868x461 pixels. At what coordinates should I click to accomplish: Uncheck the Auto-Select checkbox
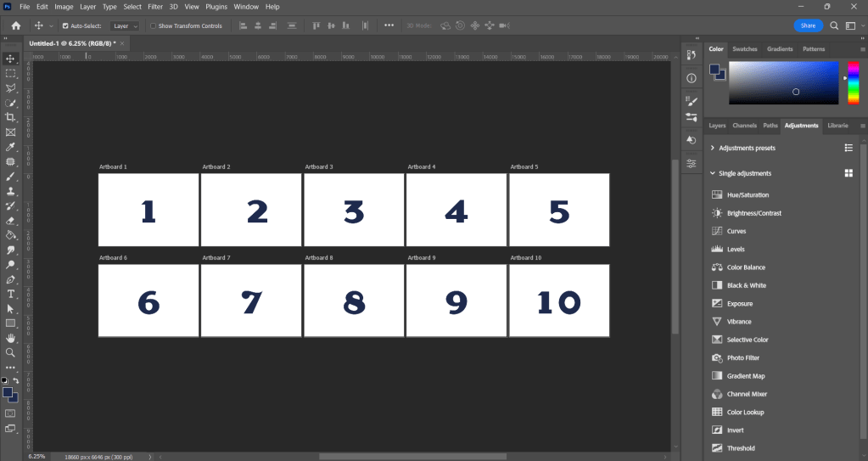click(x=65, y=26)
